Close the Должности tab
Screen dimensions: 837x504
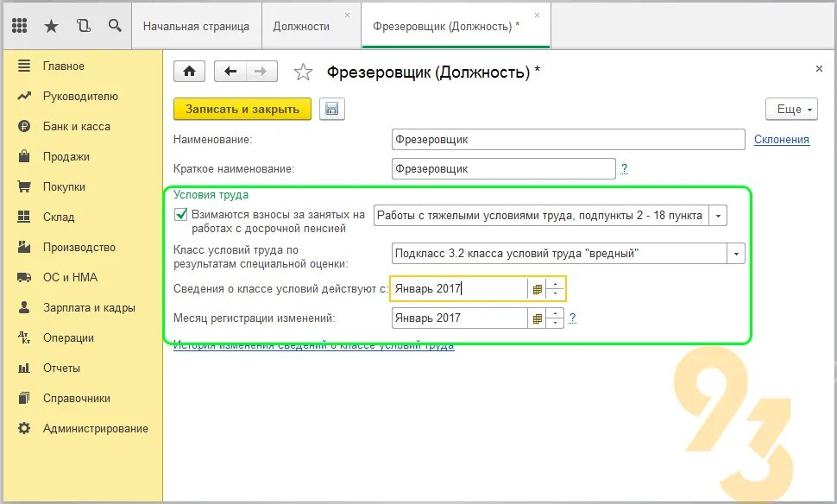pyautogui.click(x=348, y=15)
